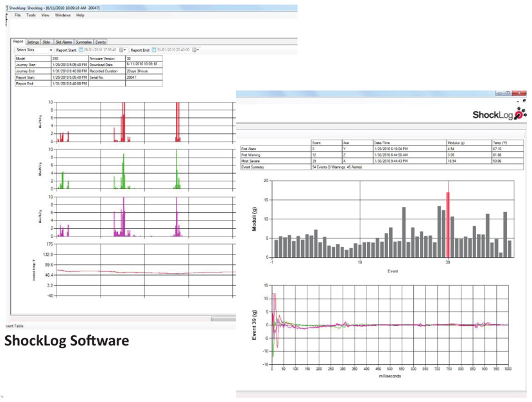Open the File menu
Image resolution: width=532 pixels, height=402 pixels.
pos(18,15)
